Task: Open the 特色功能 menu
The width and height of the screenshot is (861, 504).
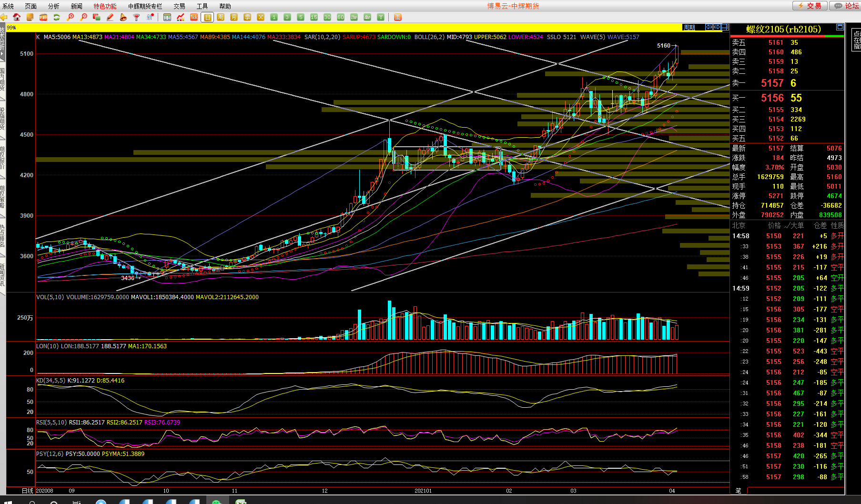Action: point(105,6)
